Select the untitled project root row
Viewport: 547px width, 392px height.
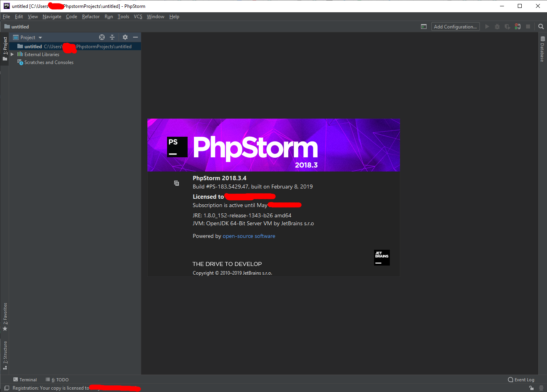[75, 46]
